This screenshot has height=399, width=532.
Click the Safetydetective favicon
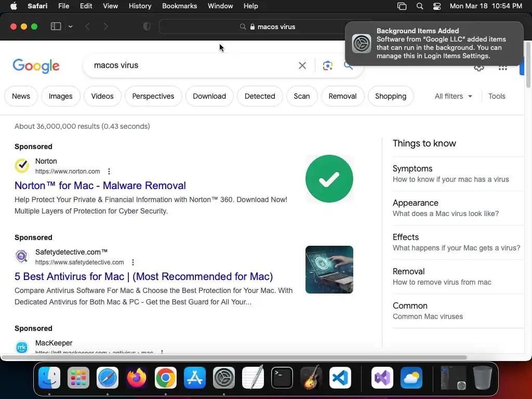[x=22, y=257]
